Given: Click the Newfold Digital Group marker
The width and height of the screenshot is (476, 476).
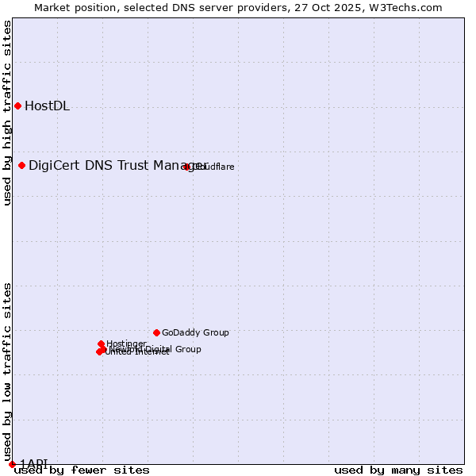Looking at the screenshot, I should (104, 348).
